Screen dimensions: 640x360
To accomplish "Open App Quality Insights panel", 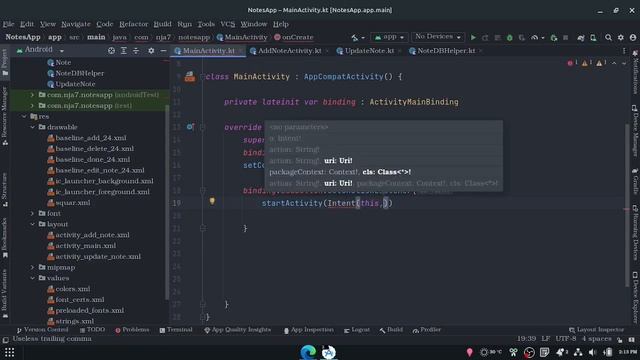I will [x=237, y=330].
